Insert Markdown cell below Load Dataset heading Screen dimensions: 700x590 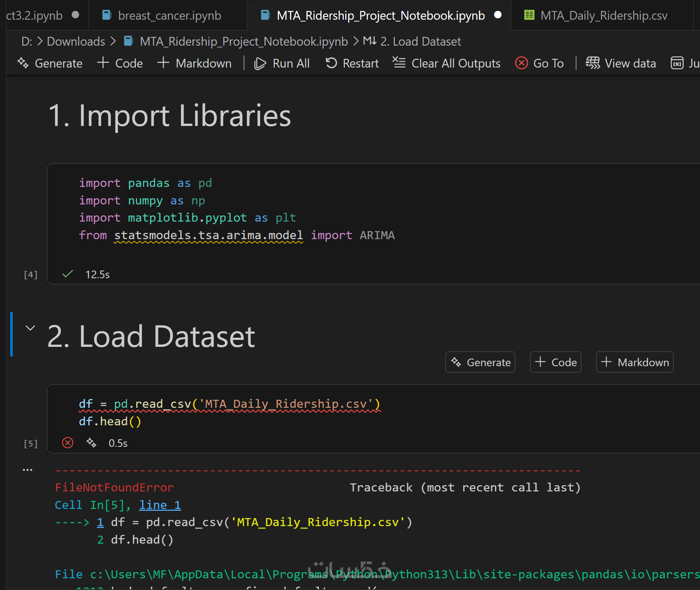[x=635, y=362]
